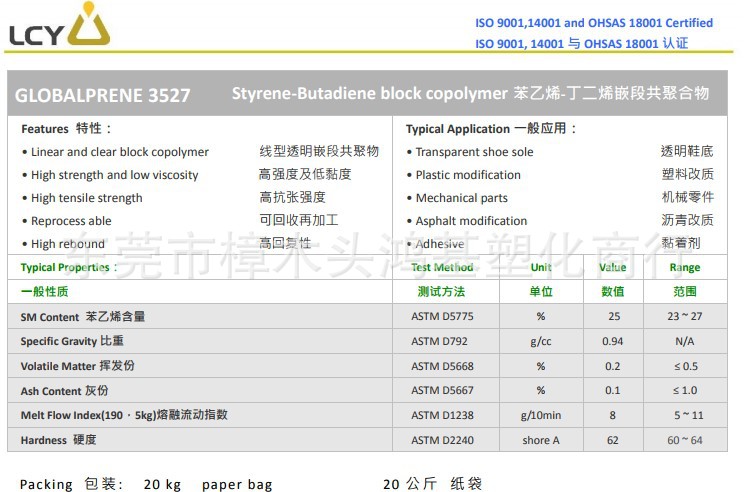Click 'Hardness 硬度' row label
This screenshot has height=492, width=750.
[58, 440]
